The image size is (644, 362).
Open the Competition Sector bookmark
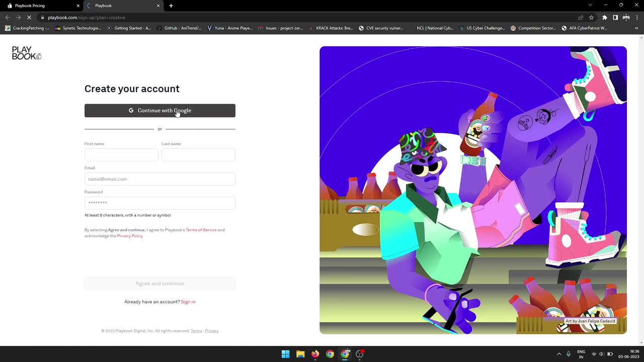click(x=533, y=28)
